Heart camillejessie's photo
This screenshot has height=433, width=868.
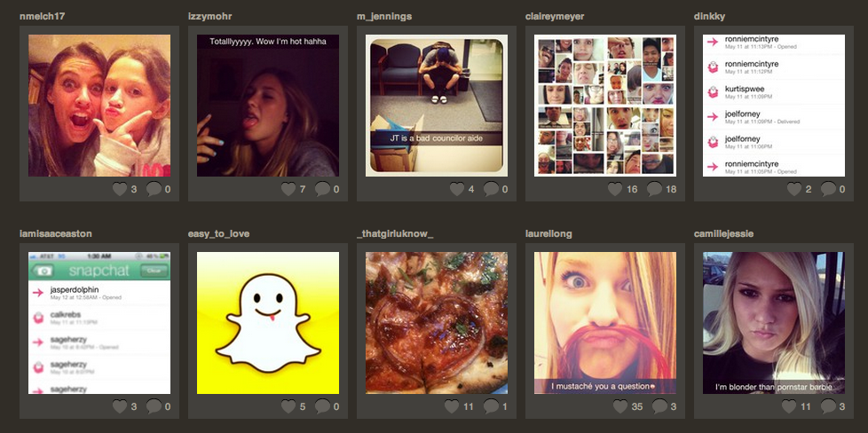pyautogui.click(x=789, y=407)
